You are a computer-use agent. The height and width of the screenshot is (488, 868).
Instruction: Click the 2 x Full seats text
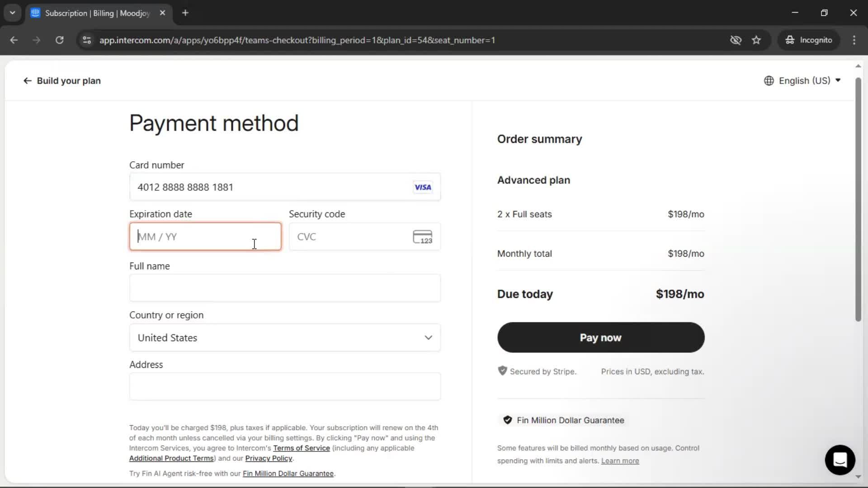tap(524, 214)
